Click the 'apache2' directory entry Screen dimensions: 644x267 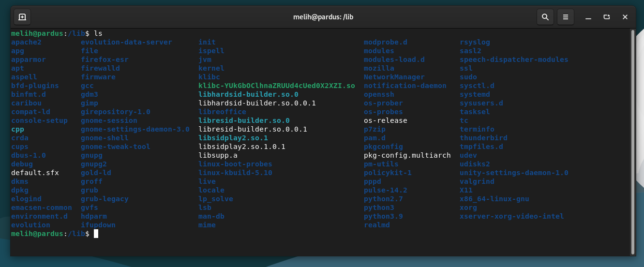click(26, 42)
